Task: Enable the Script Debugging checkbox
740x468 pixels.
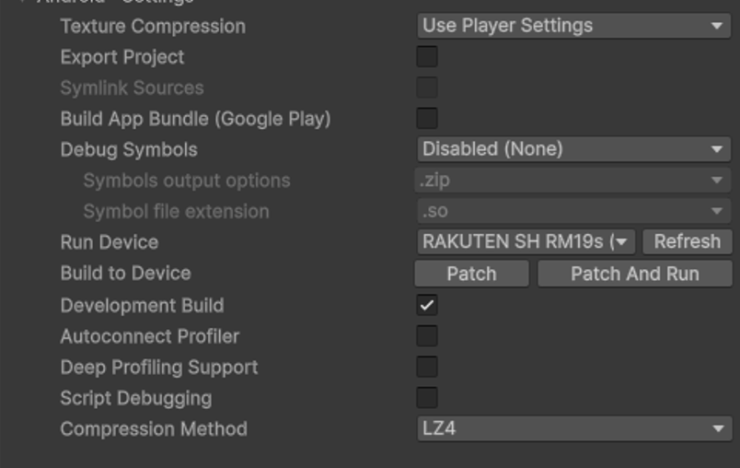Action: [x=427, y=398]
